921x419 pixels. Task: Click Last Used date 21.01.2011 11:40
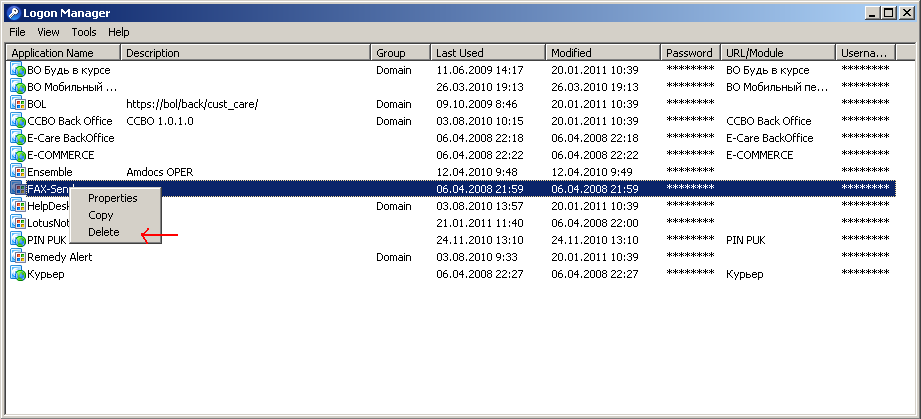coord(480,223)
